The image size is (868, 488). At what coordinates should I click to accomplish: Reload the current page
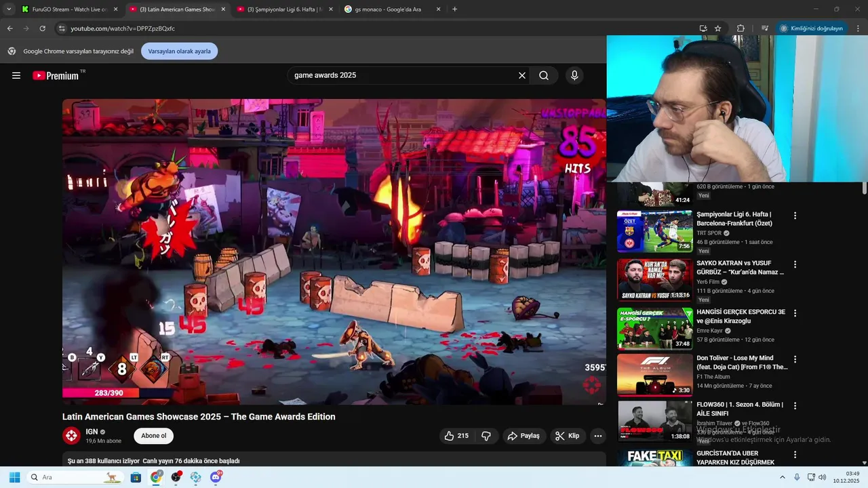click(x=42, y=28)
